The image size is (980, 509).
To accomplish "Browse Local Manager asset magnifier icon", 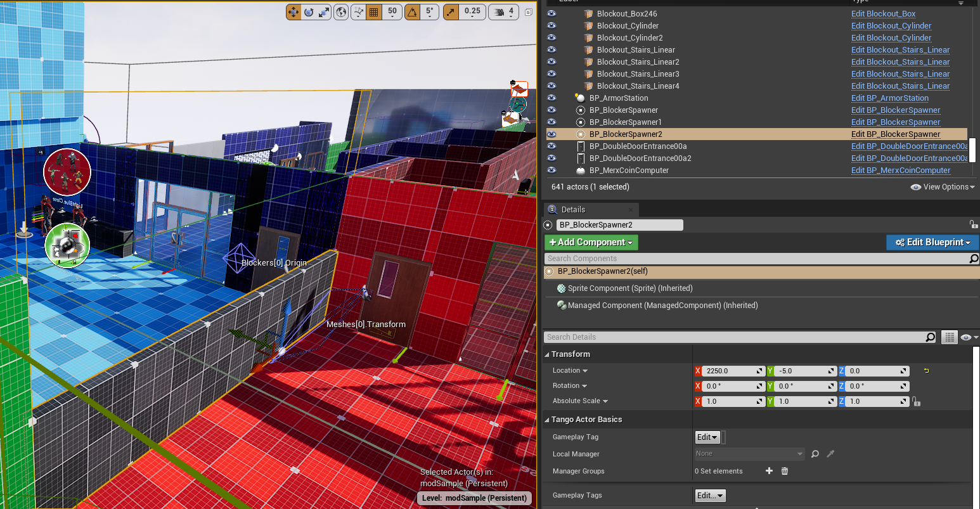I will click(x=815, y=454).
